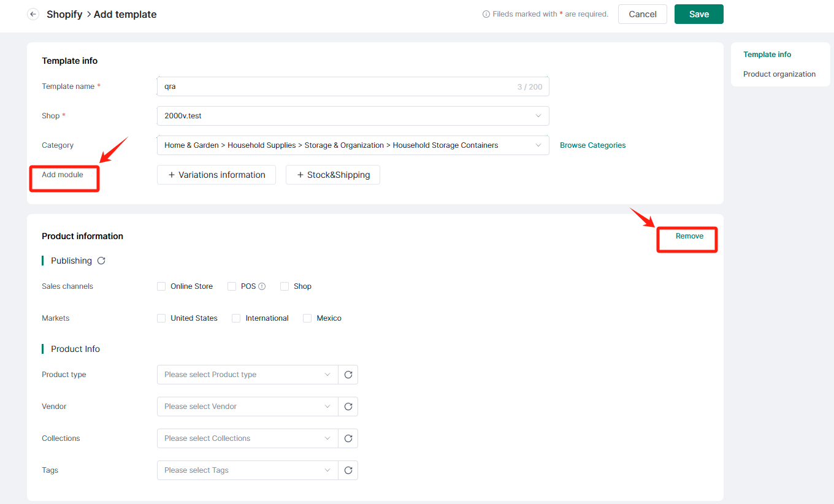Screen dimensions: 834x504
Task: Click the back arrow next to Shopify
Action: coord(33,14)
